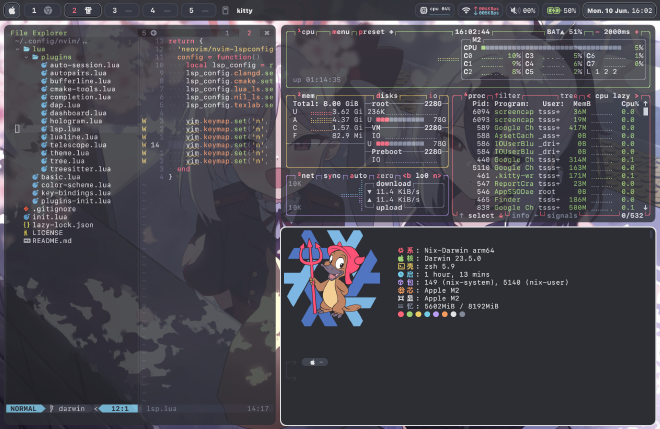Open the Apple logo menu in top bar

12,11
